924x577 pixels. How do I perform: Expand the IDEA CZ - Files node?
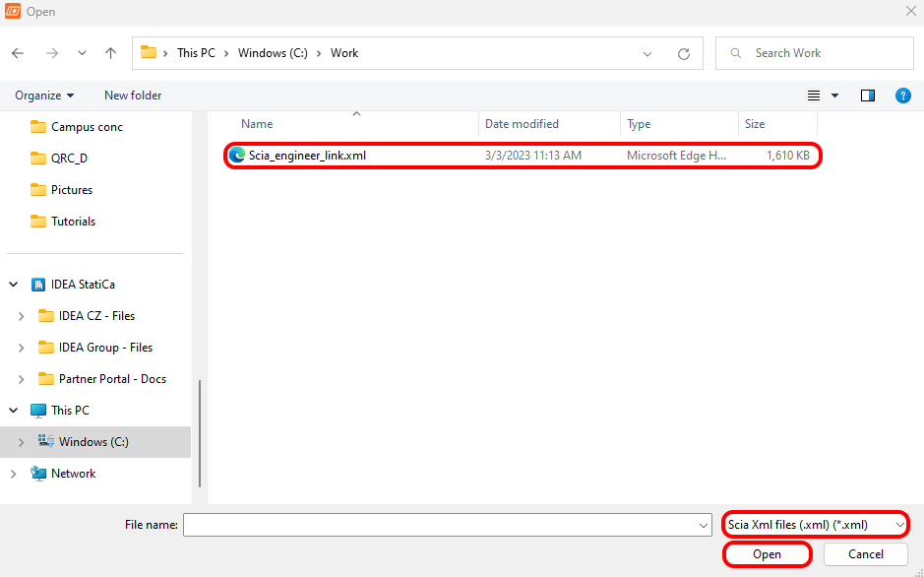[21, 316]
